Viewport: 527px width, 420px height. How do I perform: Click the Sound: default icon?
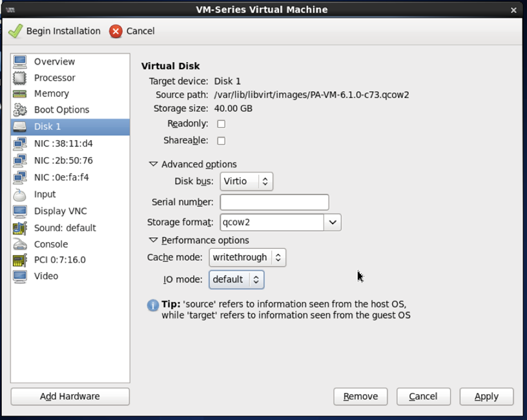click(x=21, y=228)
